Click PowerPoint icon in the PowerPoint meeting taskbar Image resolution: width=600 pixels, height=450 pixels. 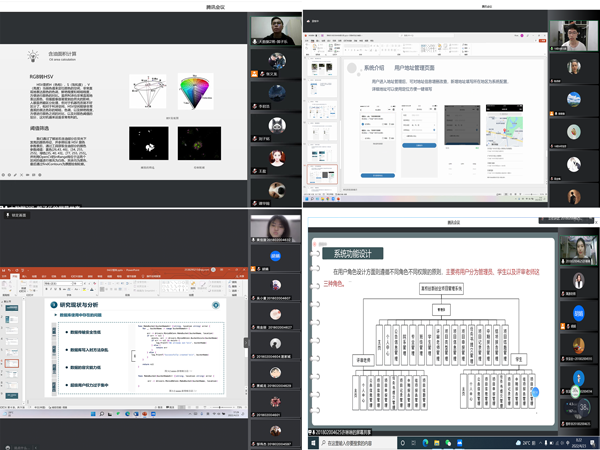[x=145, y=414]
